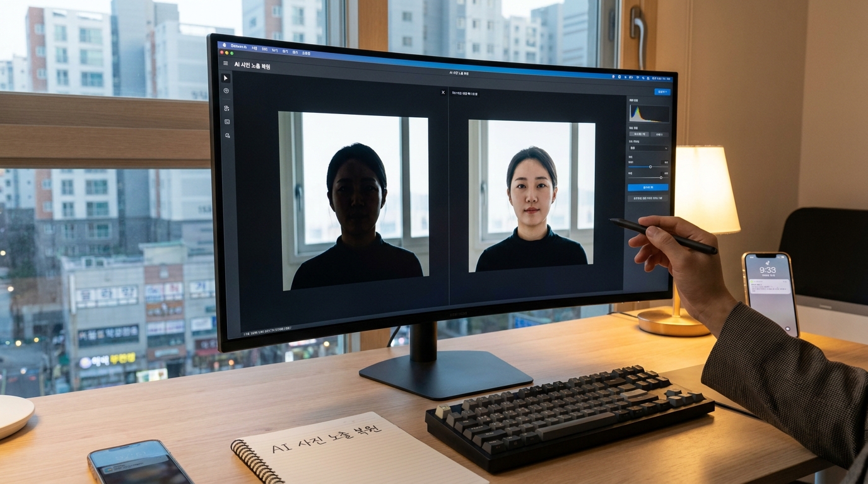Click the wide blue button below the sliders
868x484 pixels.
(x=648, y=187)
